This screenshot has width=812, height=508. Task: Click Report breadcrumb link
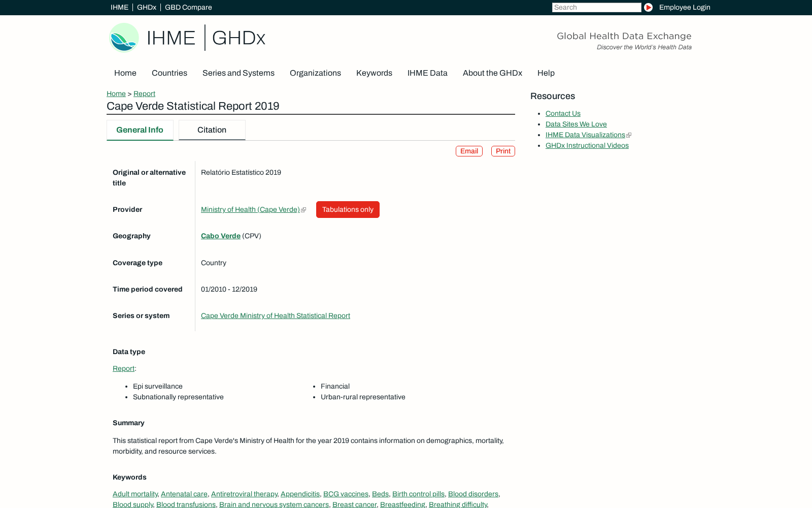[x=144, y=93]
